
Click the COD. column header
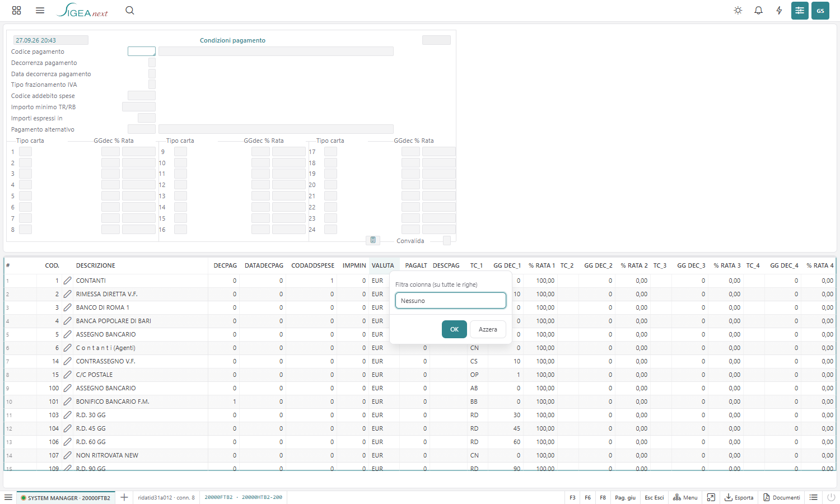pos(52,265)
